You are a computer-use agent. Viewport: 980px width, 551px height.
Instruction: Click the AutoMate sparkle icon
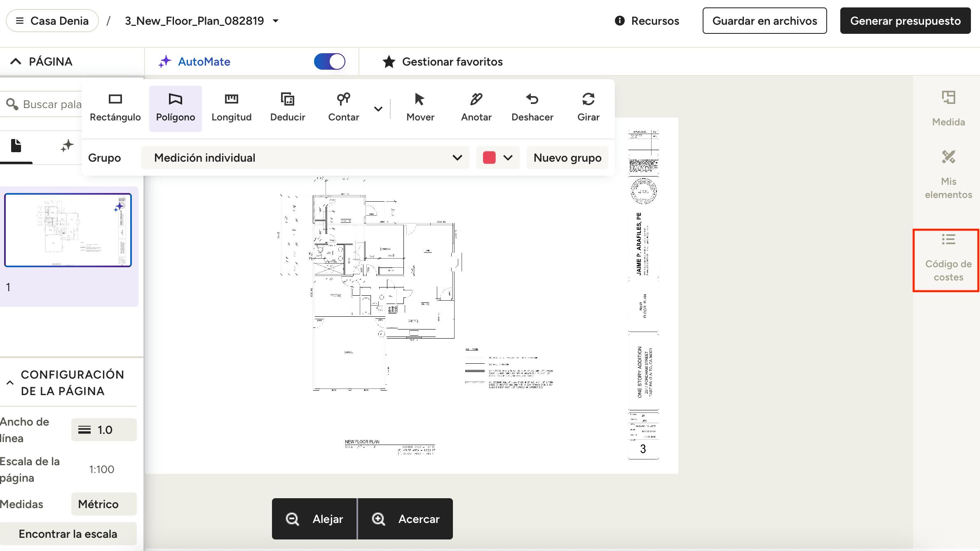pyautogui.click(x=165, y=62)
